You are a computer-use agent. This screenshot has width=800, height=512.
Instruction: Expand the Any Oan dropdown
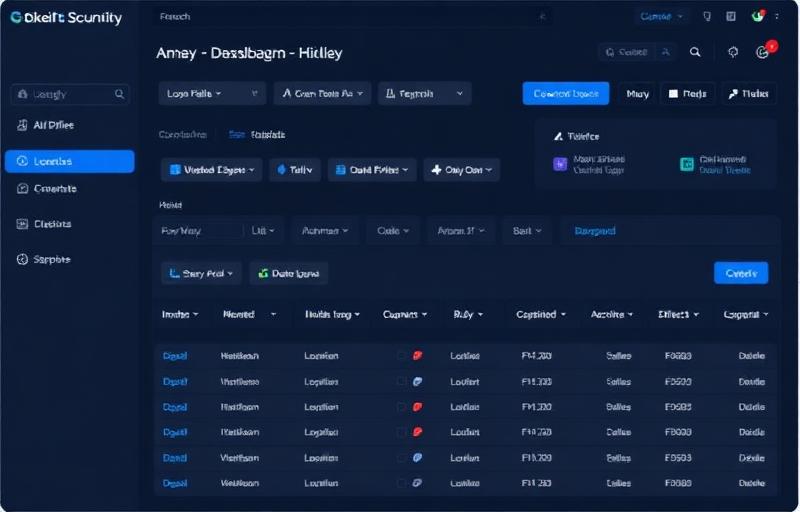tap(462, 170)
